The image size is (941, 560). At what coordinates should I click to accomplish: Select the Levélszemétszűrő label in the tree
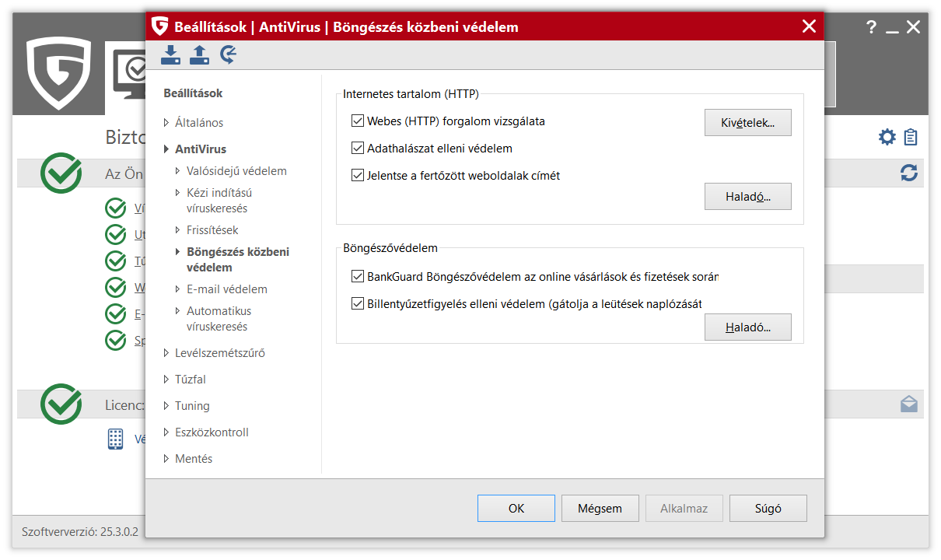[x=220, y=353]
